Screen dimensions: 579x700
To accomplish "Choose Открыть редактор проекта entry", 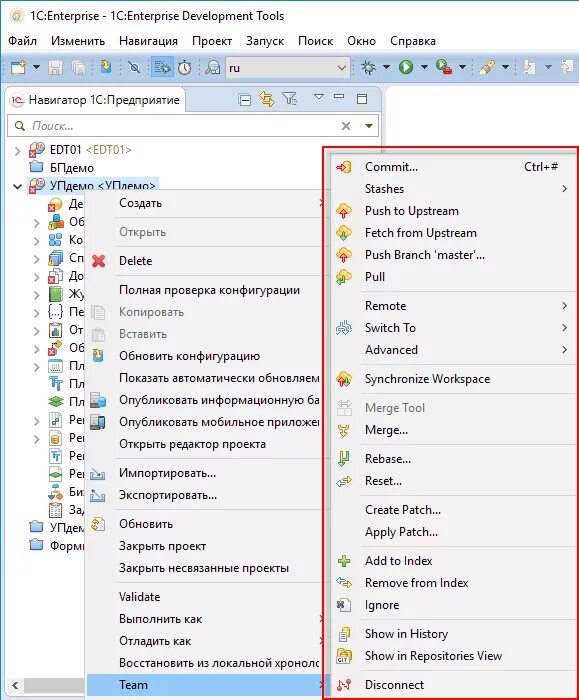I will (205, 444).
